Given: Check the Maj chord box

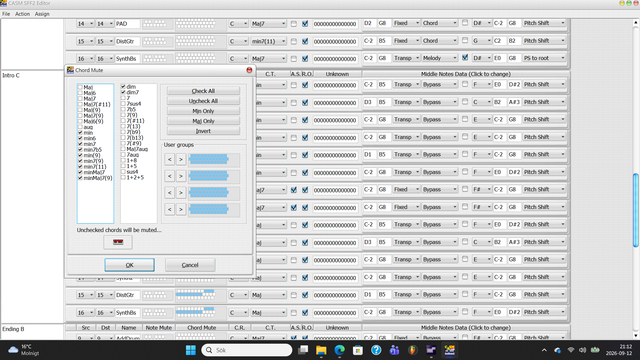Looking at the screenshot, I should point(80,87).
